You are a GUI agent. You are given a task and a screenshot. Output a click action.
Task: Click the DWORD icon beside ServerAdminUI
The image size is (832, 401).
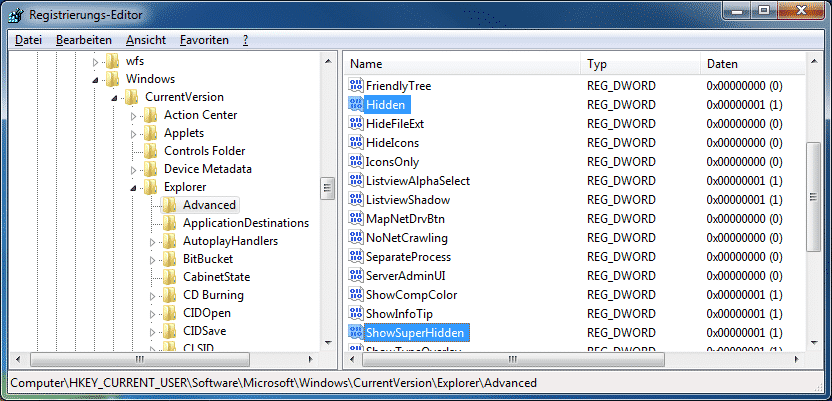tap(356, 275)
